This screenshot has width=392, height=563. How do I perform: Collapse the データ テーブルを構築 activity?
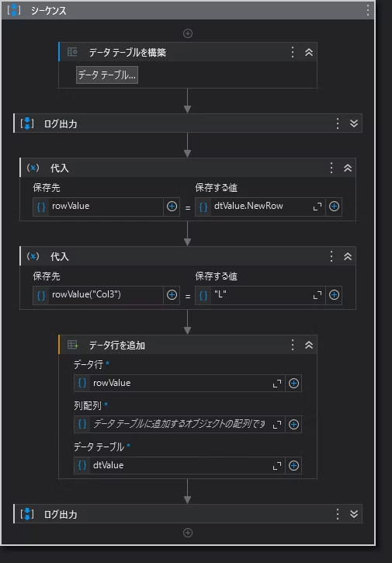click(x=309, y=52)
